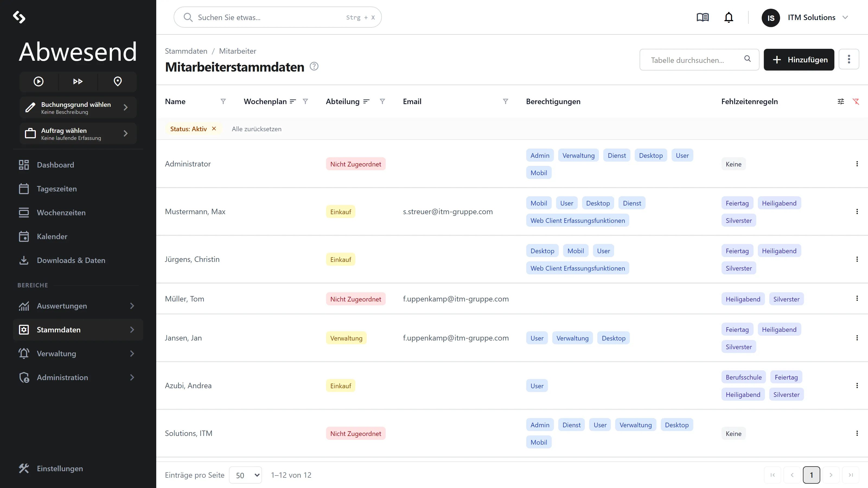
Task: Click the start time tracking play icon
Action: tap(39, 82)
